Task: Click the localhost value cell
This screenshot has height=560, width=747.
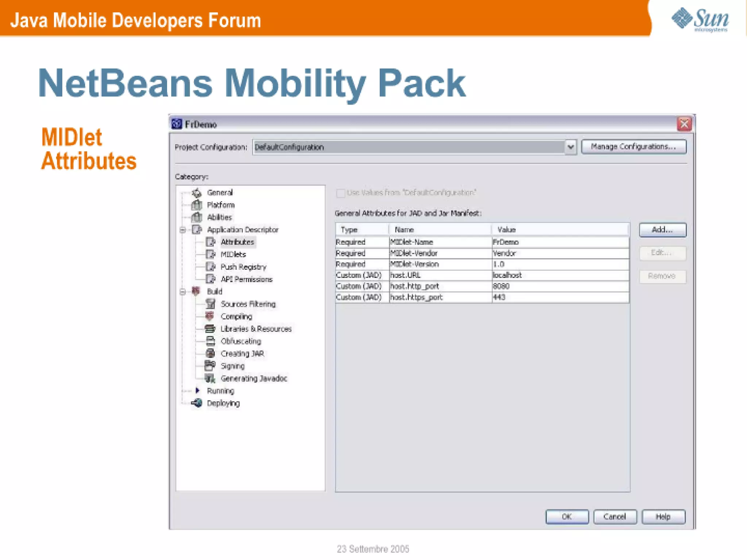Action: point(560,275)
